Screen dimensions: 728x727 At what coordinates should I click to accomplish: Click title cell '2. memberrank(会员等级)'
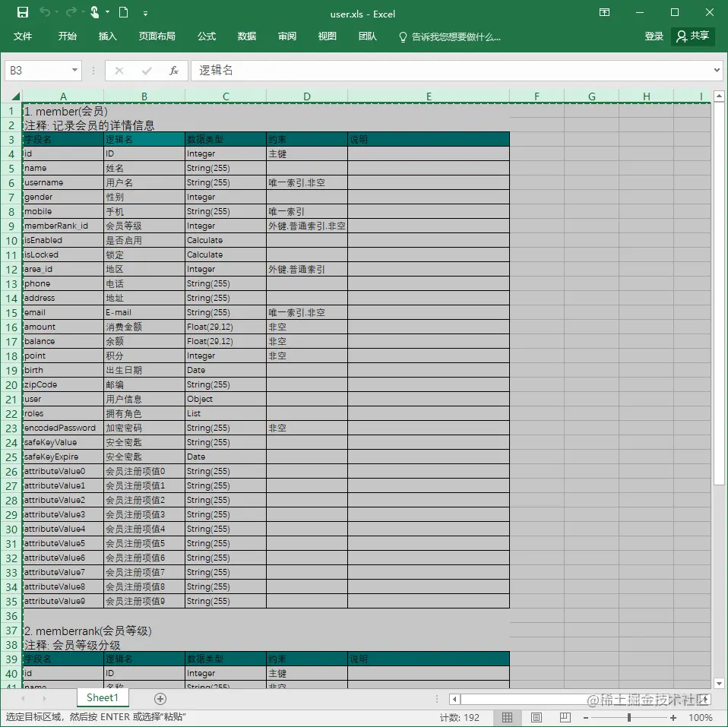pos(87,631)
